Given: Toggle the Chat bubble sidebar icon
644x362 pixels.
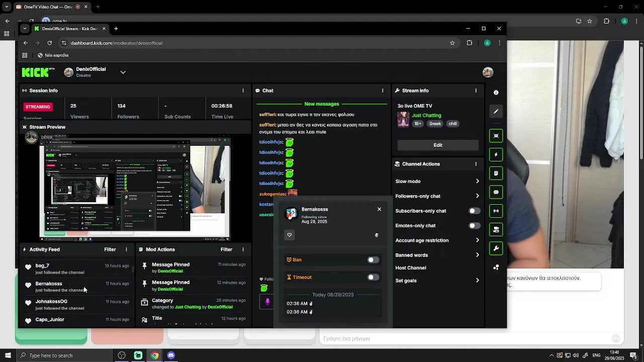Looking at the screenshot, I should (x=496, y=192).
